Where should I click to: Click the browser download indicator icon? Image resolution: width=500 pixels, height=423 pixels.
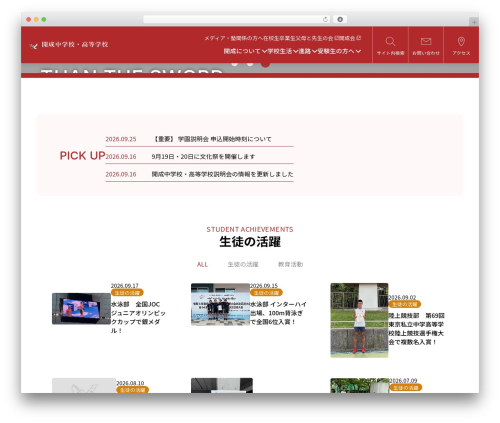tap(340, 19)
